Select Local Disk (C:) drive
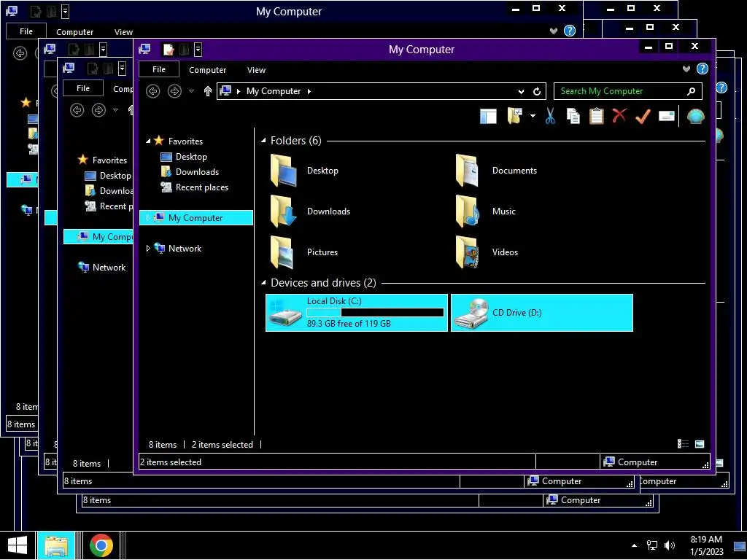Viewport: 747px width, 560px height. click(357, 312)
